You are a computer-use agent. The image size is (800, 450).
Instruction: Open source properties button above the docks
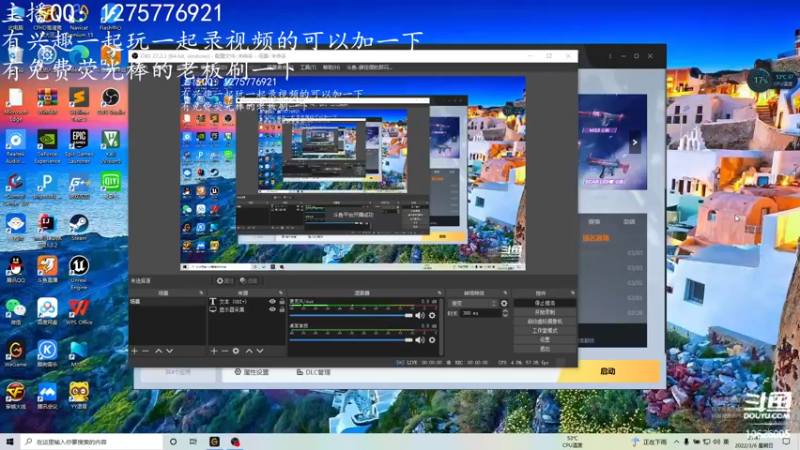(224, 281)
